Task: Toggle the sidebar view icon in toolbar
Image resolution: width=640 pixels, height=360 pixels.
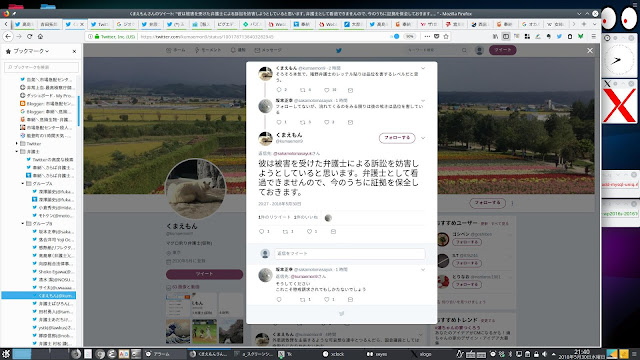Action: 506,36
